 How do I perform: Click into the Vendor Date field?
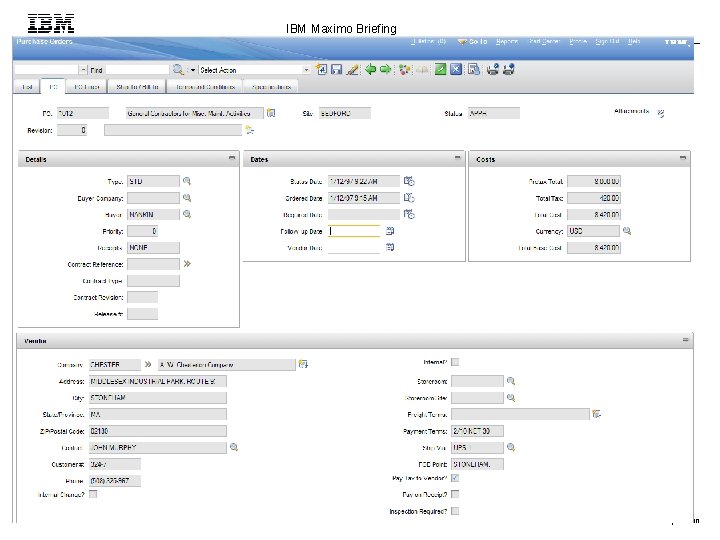[354, 248]
